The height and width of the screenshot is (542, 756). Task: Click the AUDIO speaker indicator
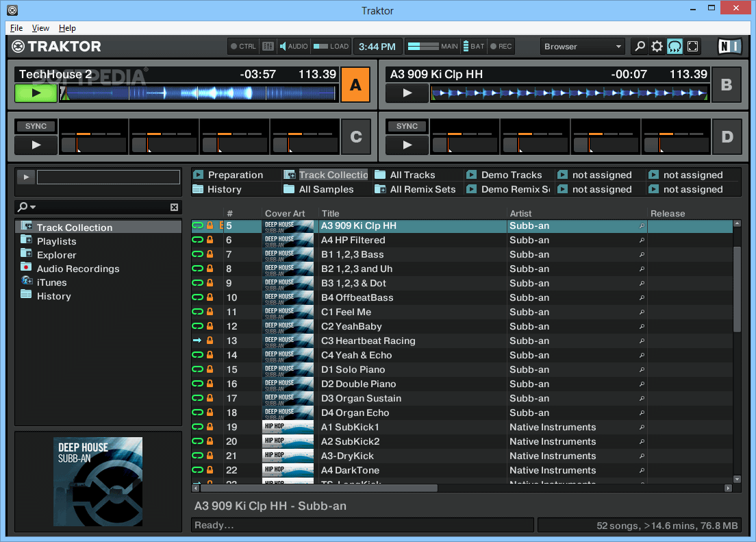pyautogui.click(x=294, y=47)
